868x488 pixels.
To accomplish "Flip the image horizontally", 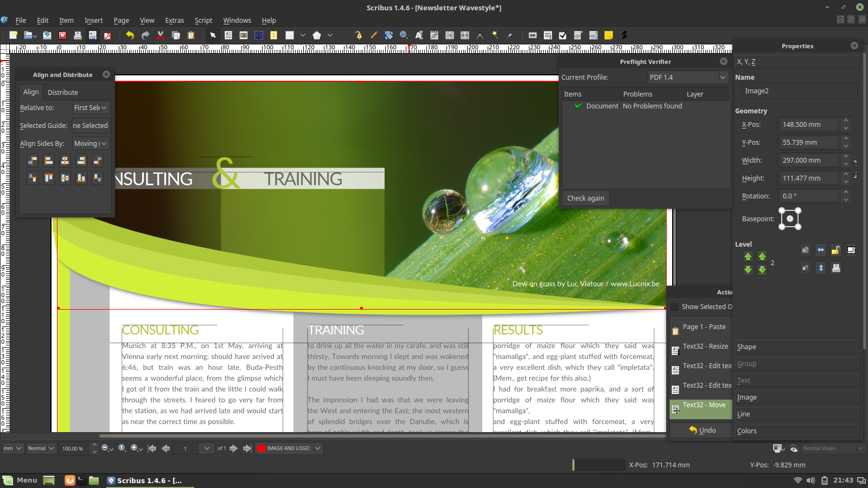I will [821, 250].
